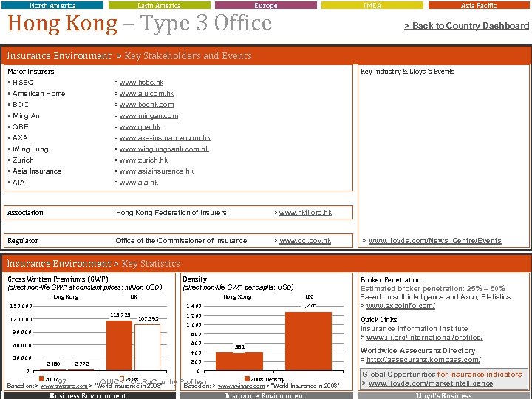Click the Hong Kong 381 density bar

click(239, 361)
